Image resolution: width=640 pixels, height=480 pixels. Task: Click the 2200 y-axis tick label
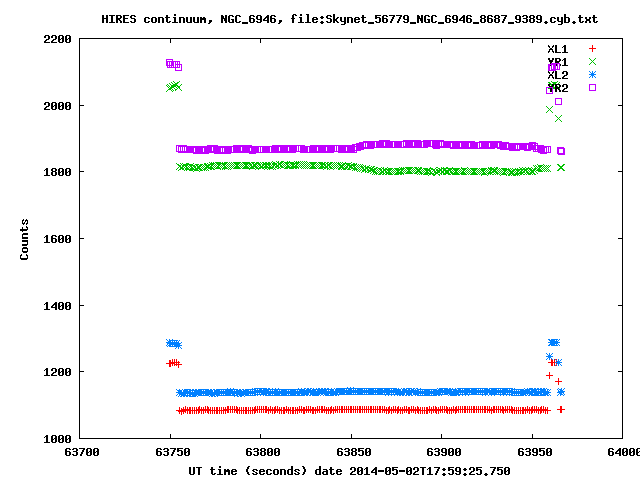coord(57,39)
